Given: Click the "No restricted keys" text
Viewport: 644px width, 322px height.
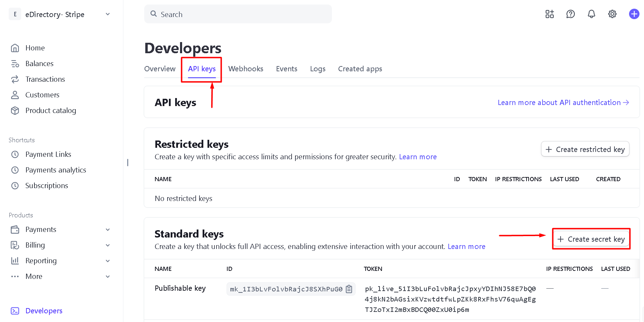Looking at the screenshot, I should (x=184, y=199).
